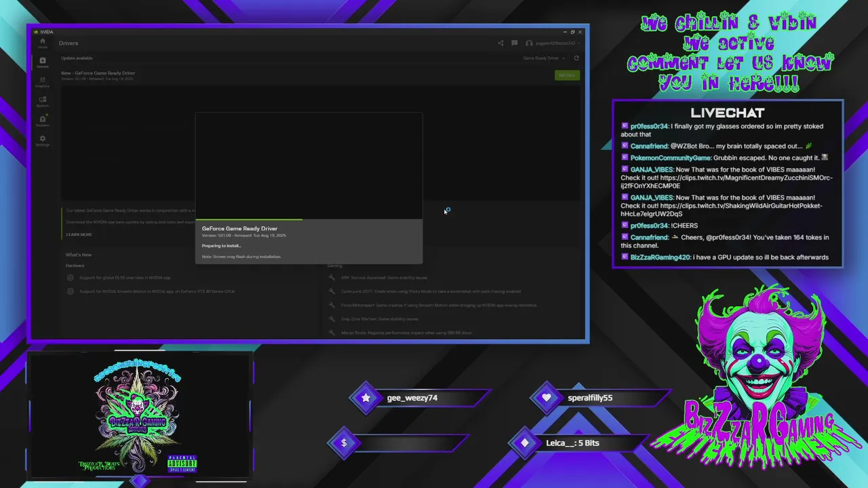Click the user avatar icon in header
Image resolution: width=868 pixels, height=488 pixels.
[x=529, y=43]
